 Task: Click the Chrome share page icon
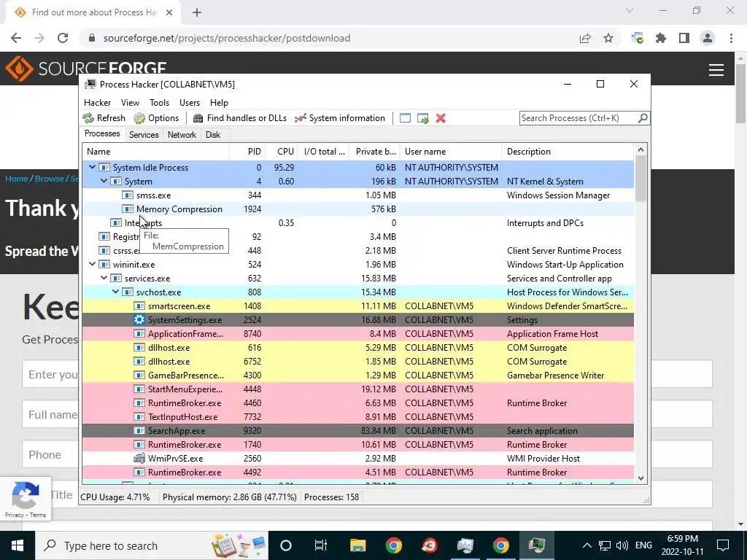coord(585,38)
